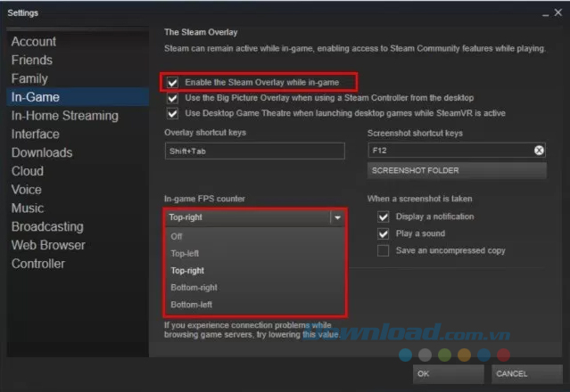Choose Off in FPS counter list
The width and height of the screenshot is (570, 392).
(255, 237)
